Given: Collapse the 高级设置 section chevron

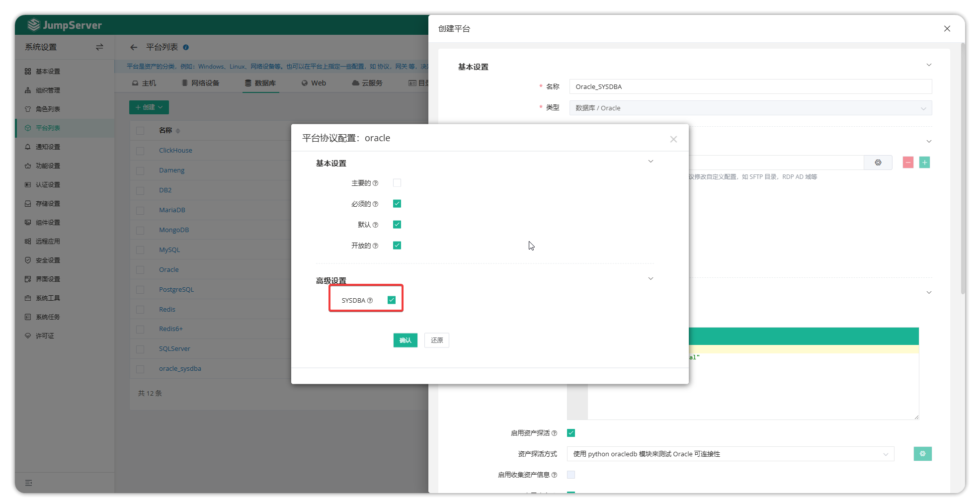Looking at the screenshot, I should coord(651,279).
